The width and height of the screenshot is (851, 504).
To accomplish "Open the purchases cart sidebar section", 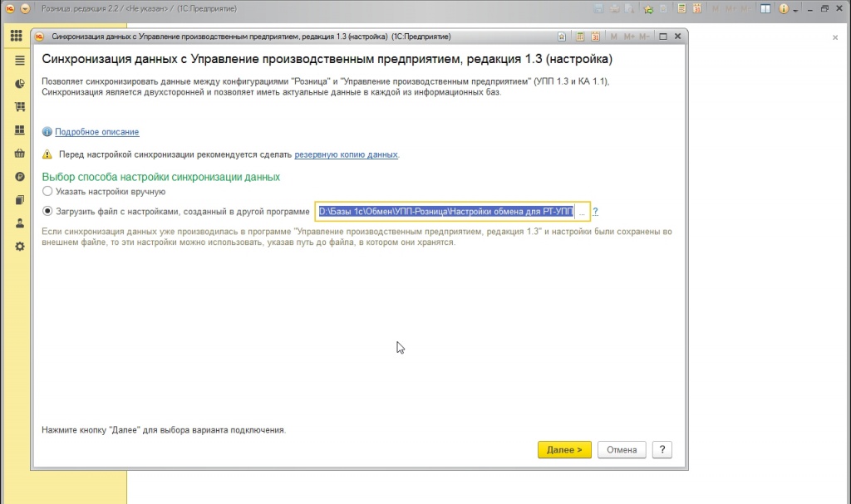I will (20, 107).
